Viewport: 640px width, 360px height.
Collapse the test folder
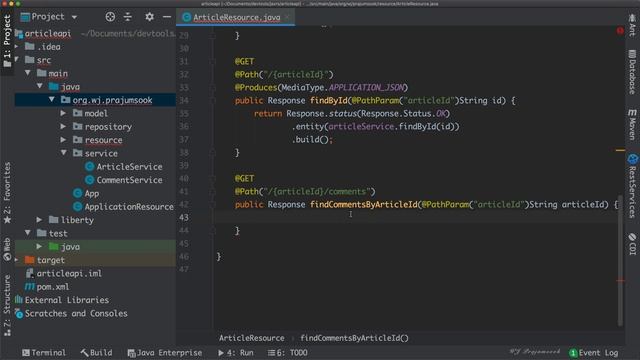click(x=28, y=233)
